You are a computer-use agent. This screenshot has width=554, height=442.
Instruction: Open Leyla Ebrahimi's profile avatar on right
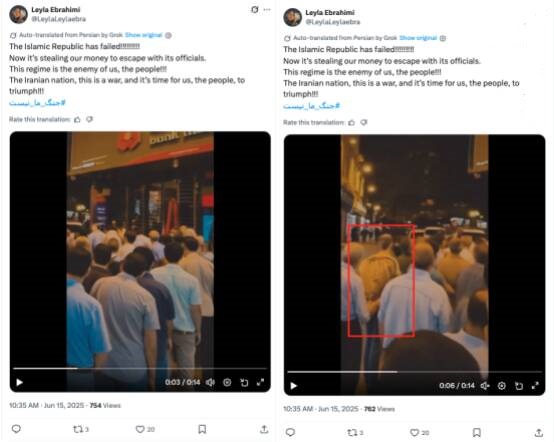pyautogui.click(x=293, y=17)
